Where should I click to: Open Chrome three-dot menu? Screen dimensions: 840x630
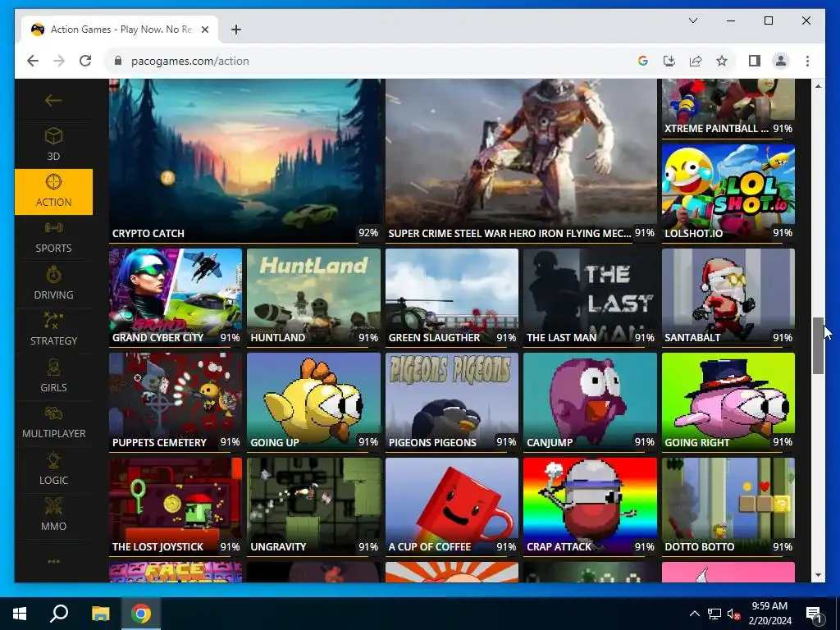[x=807, y=61]
